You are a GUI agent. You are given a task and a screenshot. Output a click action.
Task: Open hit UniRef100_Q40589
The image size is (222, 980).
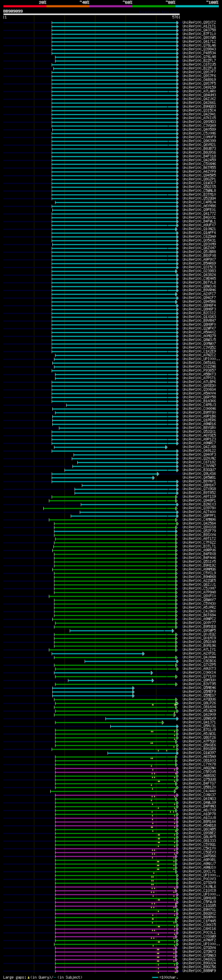pyautogui.click(x=199, y=129)
